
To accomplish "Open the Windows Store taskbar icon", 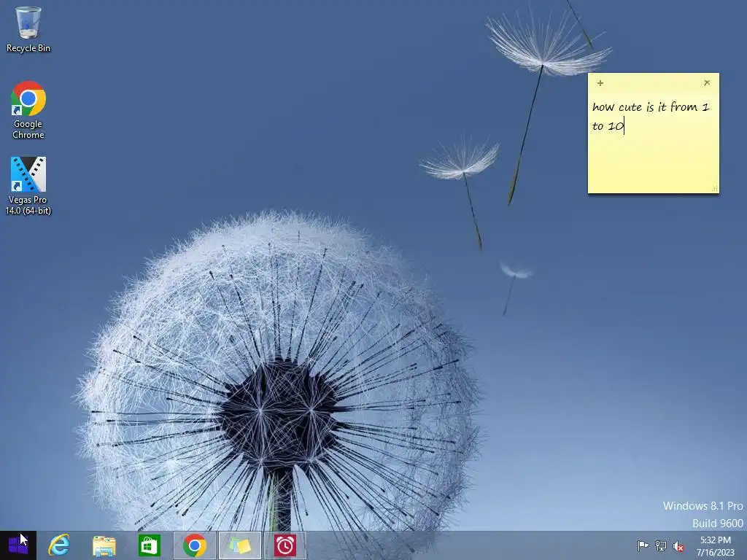I will click(149, 545).
